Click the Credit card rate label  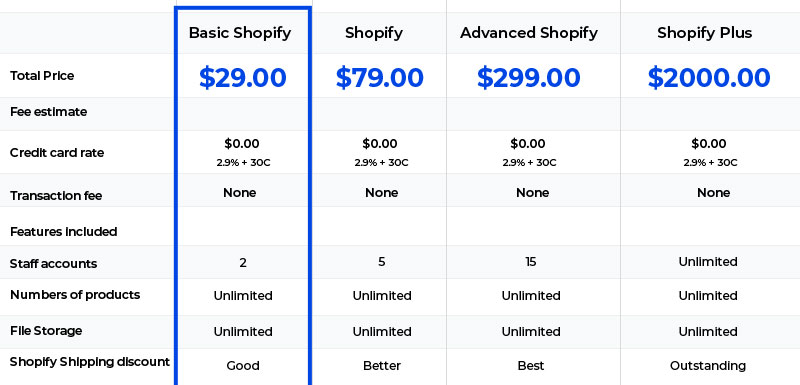pos(57,152)
